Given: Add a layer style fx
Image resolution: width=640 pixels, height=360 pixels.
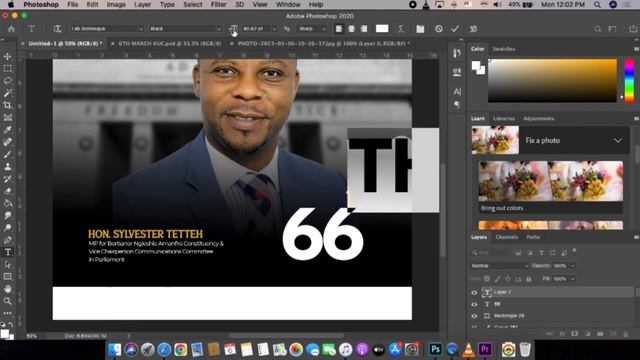Looking at the screenshot, I should point(562,334).
